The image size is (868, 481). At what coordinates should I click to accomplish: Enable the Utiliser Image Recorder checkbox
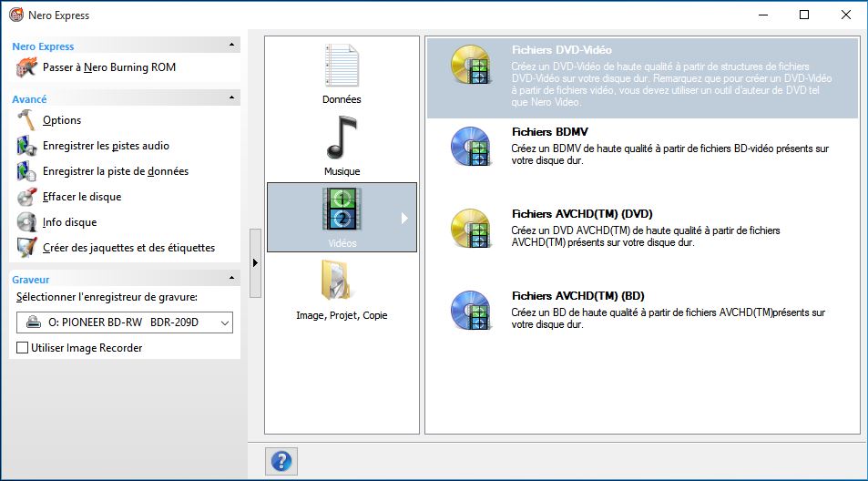pos(22,348)
